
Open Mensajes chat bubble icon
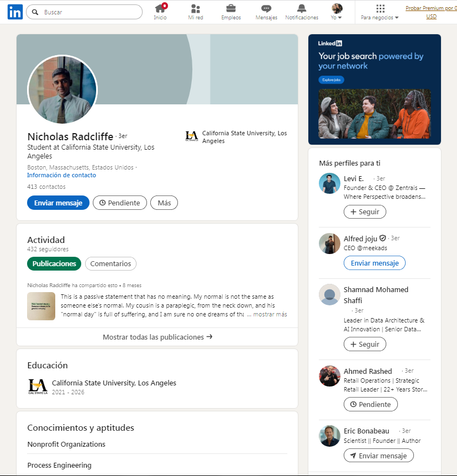tap(266, 12)
